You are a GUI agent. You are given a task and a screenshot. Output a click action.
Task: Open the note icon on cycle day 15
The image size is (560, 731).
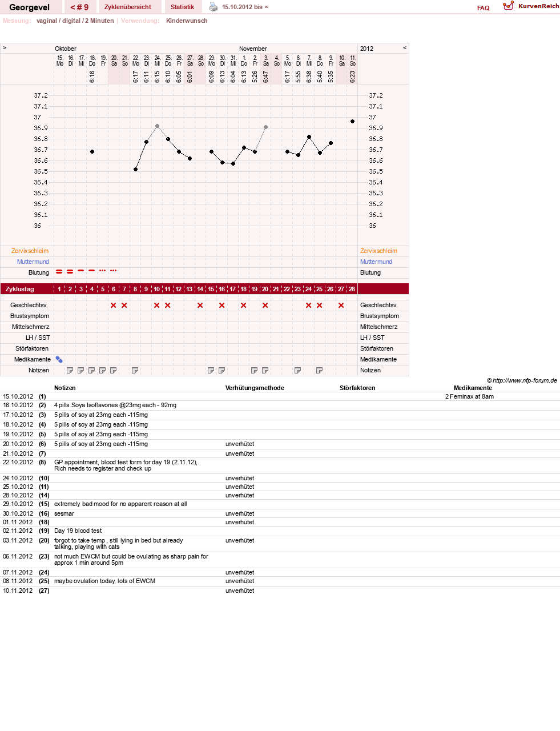click(x=211, y=370)
